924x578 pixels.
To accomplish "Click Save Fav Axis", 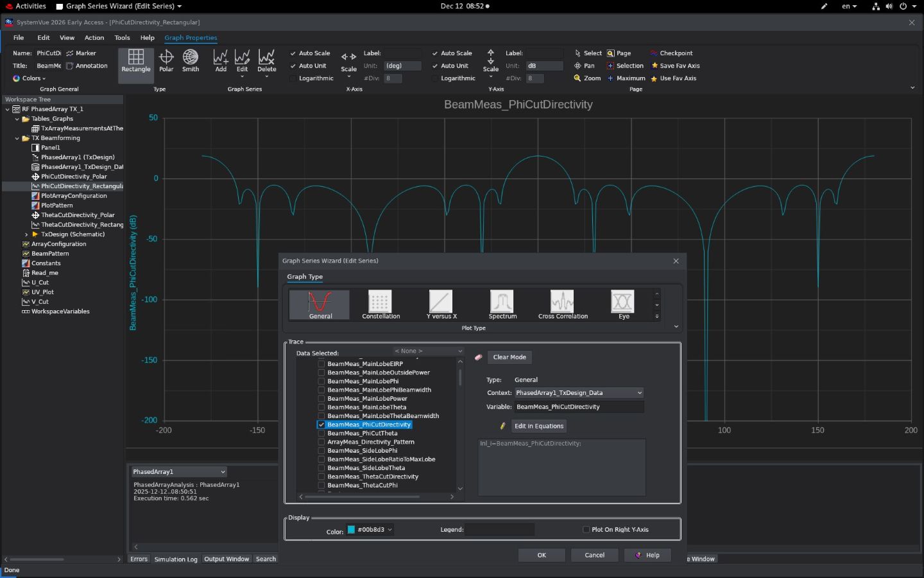I will tap(675, 66).
